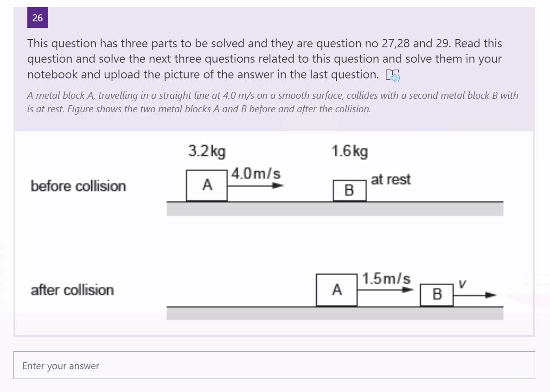Image resolution: width=550 pixels, height=392 pixels.
Task: Click the 4.0m/s velocity label
Action: click(256, 174)
